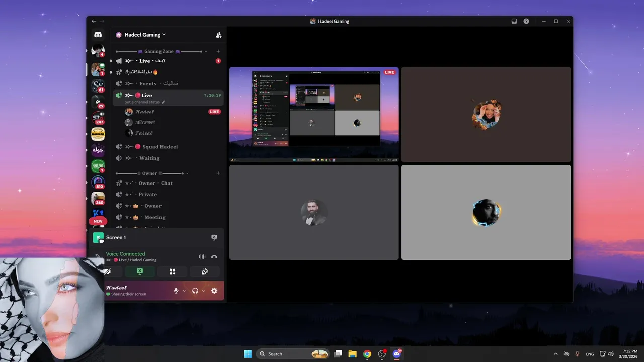Open File Explorer from the taskbar
This screenshot has height=362, width=644.
point(353,354)
